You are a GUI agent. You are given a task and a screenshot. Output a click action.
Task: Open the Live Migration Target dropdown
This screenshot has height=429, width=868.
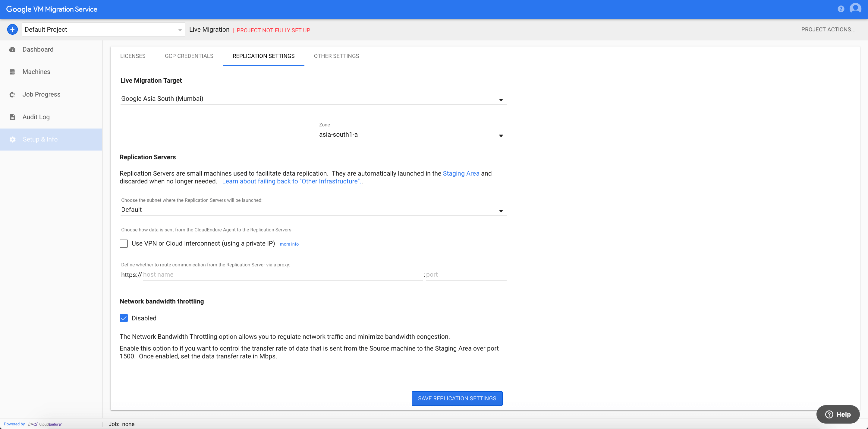pyautogui.click(x=313, y=99)
